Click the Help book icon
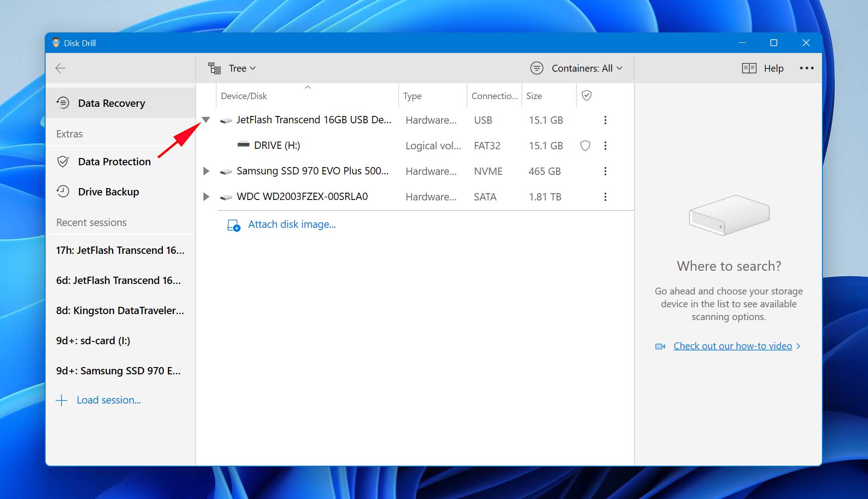Screen dimensions: 868x499 coord(749,68)
